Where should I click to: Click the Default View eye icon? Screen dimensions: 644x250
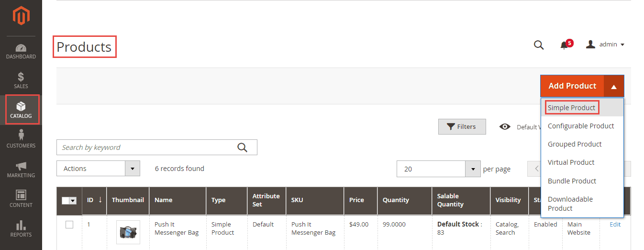505,127
